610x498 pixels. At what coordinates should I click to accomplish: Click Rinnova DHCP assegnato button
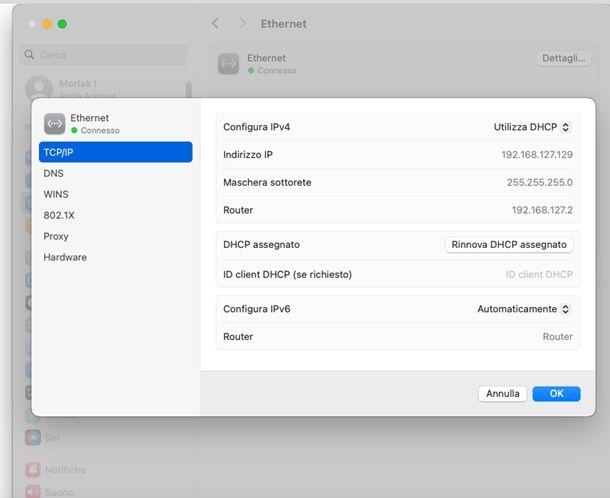[x=509, y=245]
